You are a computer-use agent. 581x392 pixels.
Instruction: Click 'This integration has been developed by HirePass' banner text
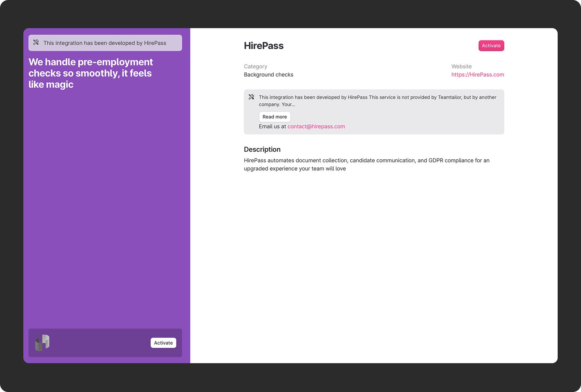(105, 43)
